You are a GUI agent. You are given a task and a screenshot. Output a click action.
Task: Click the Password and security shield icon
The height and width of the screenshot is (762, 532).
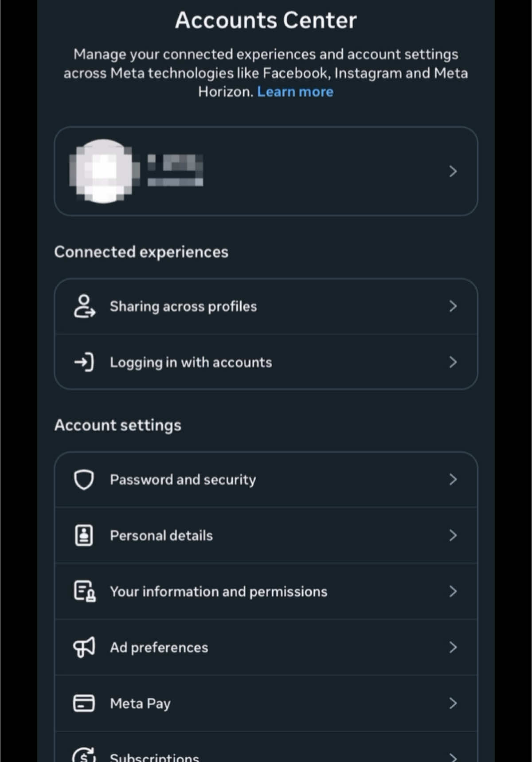(84, 480)
